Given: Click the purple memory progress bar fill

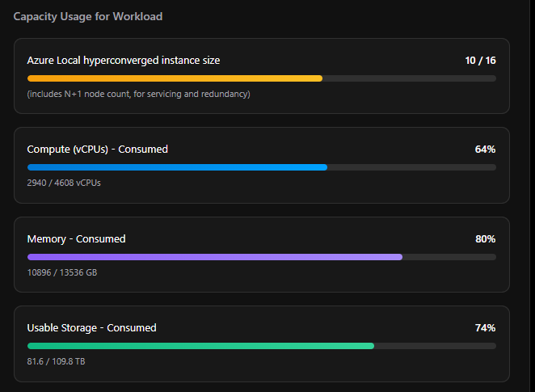Looking at the screenshot, I should tap(214, 257).
